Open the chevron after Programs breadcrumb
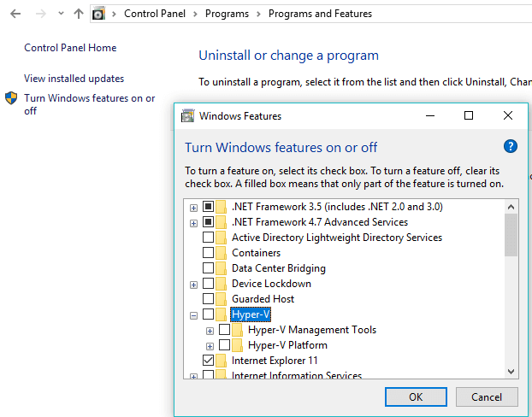The width and height of the screenshot is (532, 417). point(259,14)
